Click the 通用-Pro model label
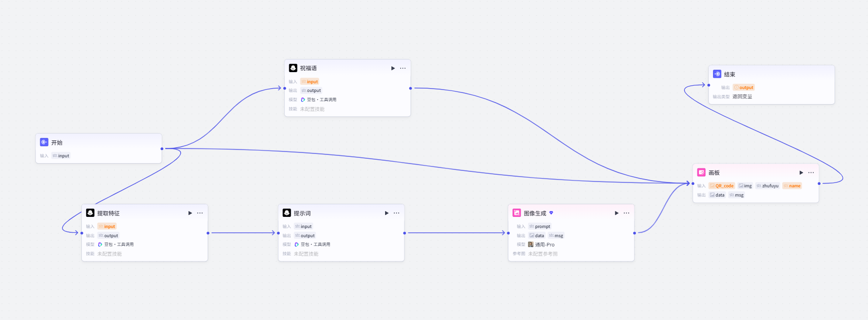 point(544,244)
